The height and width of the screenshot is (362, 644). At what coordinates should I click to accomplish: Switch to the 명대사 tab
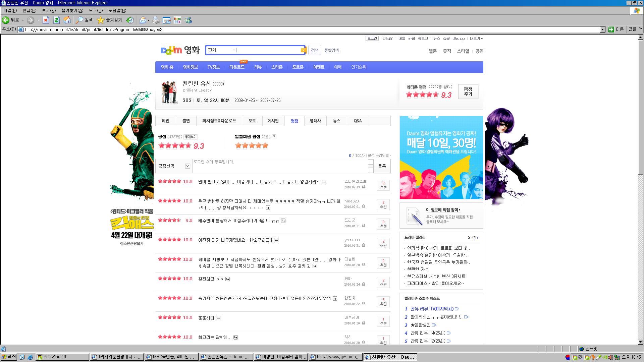315,121
